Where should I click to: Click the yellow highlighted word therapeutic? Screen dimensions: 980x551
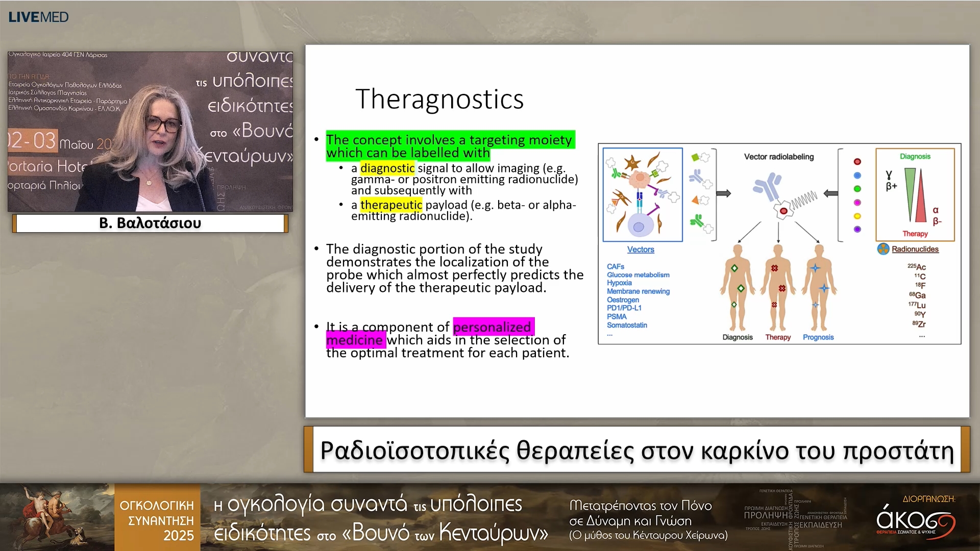pos(391,205)
